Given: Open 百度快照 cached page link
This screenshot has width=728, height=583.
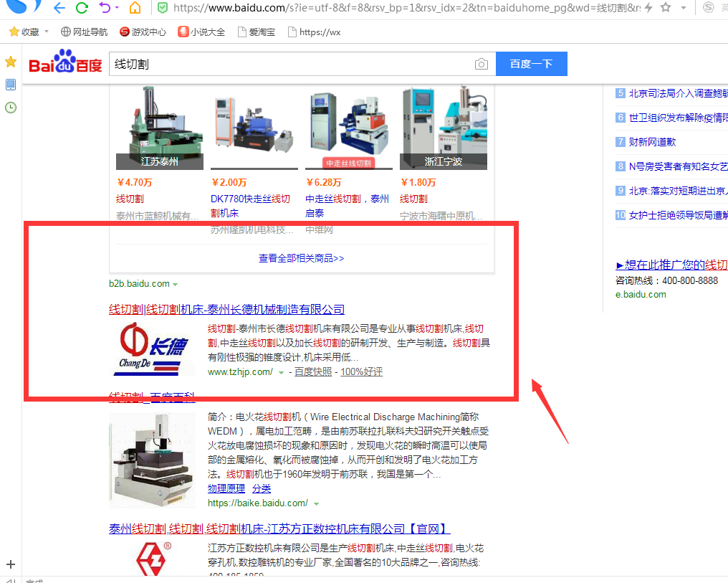Looking at the screenshot, I should click(x=313, y=371).
